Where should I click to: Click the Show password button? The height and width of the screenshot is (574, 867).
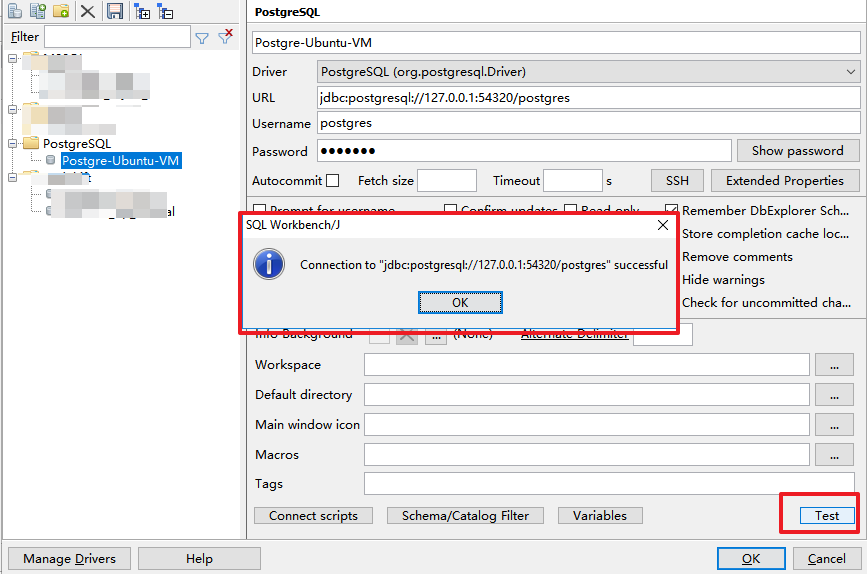(797, 151)
